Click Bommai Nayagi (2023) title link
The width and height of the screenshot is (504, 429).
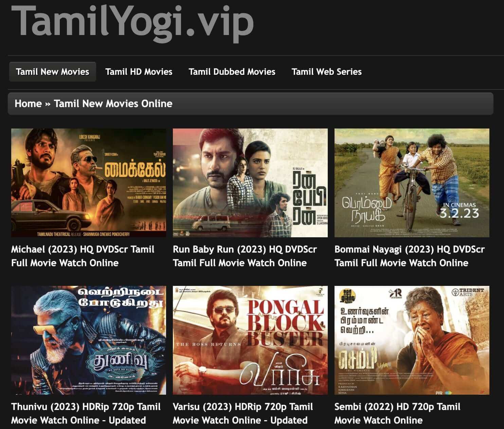point(409,256)
